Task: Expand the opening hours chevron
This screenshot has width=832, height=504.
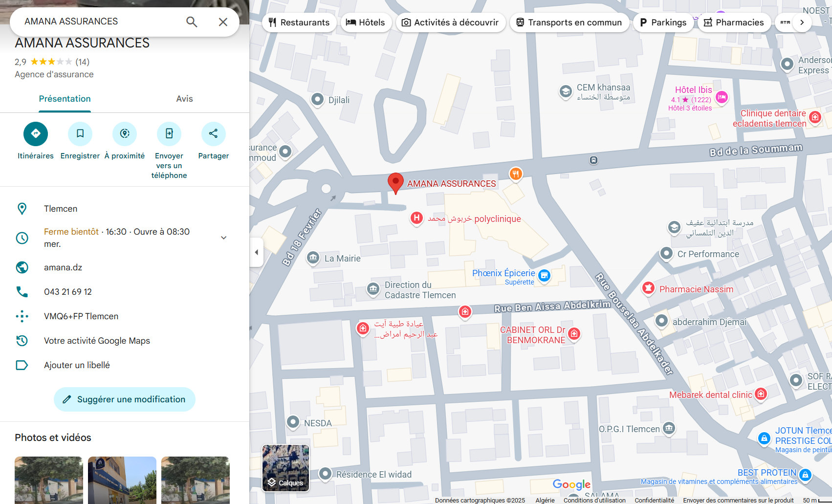Action: click(x=223, y=238)
